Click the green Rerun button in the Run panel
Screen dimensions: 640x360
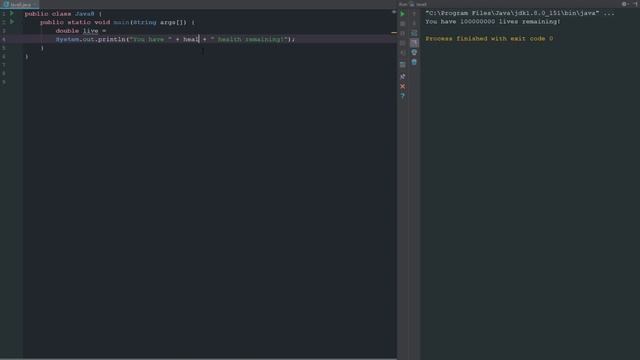pos(402,14)
